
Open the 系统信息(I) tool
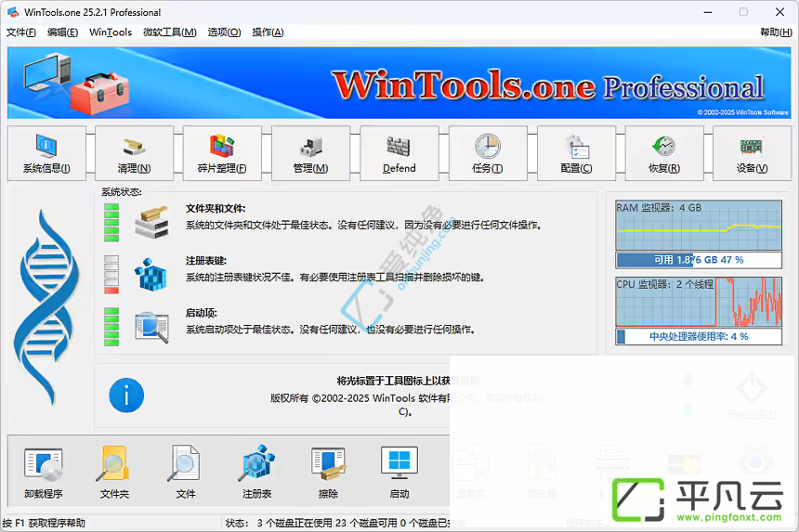[46, 153]
